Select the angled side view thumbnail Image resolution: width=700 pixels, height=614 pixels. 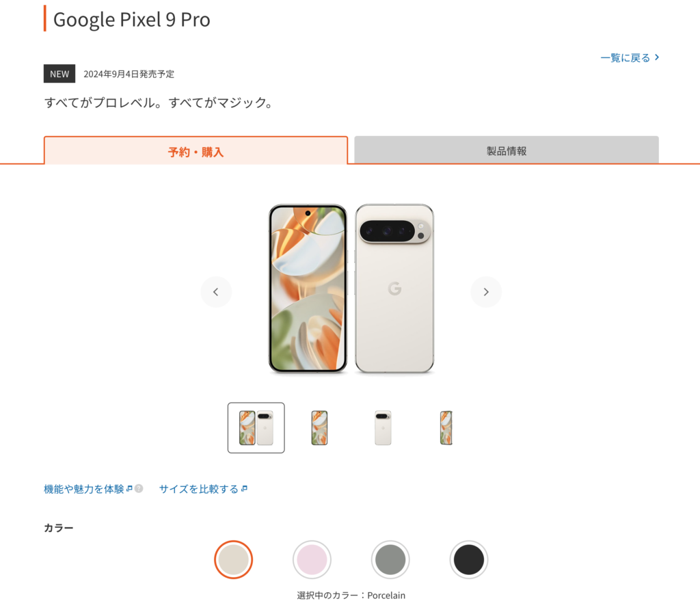446,428
